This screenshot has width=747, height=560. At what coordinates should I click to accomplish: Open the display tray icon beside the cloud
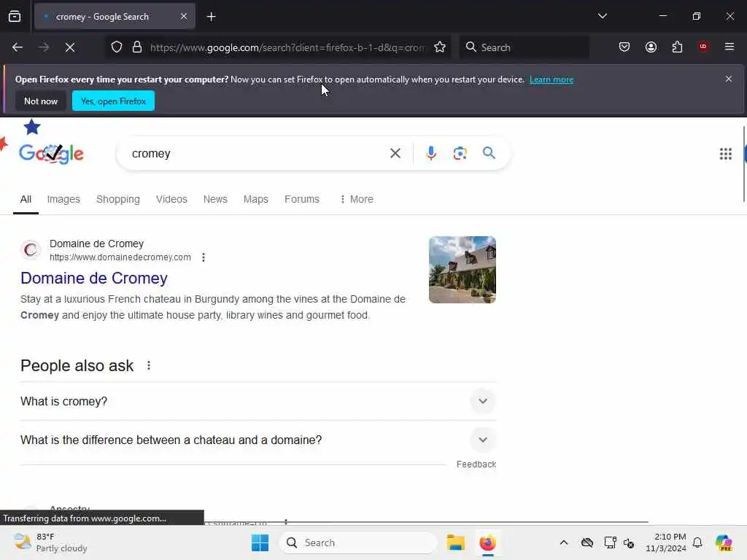coord(609,542)
